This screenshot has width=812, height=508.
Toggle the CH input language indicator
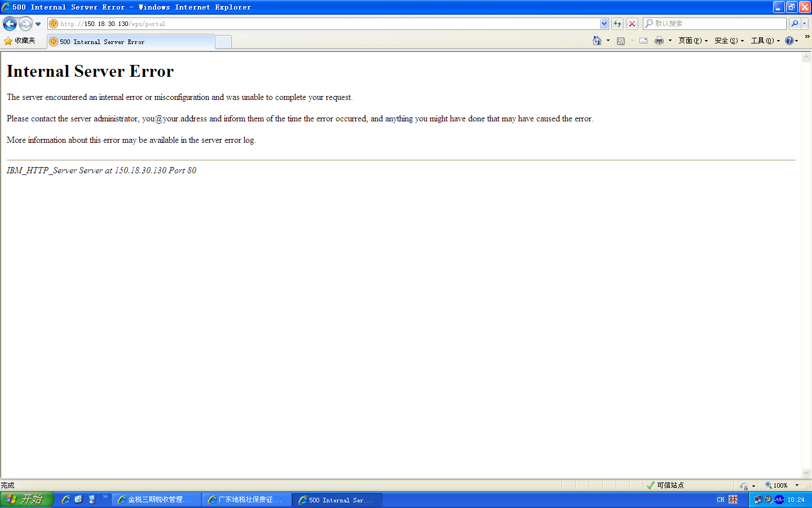tap(720, 500)
